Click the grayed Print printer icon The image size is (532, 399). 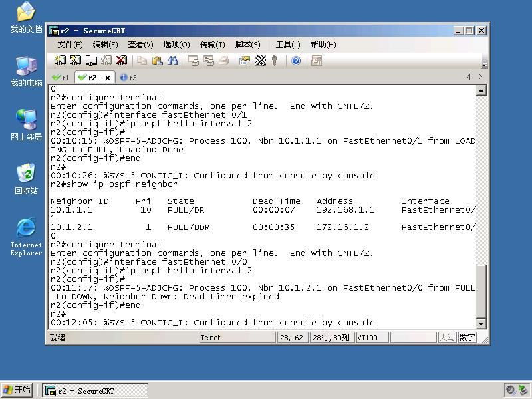[x=223, y=61]
